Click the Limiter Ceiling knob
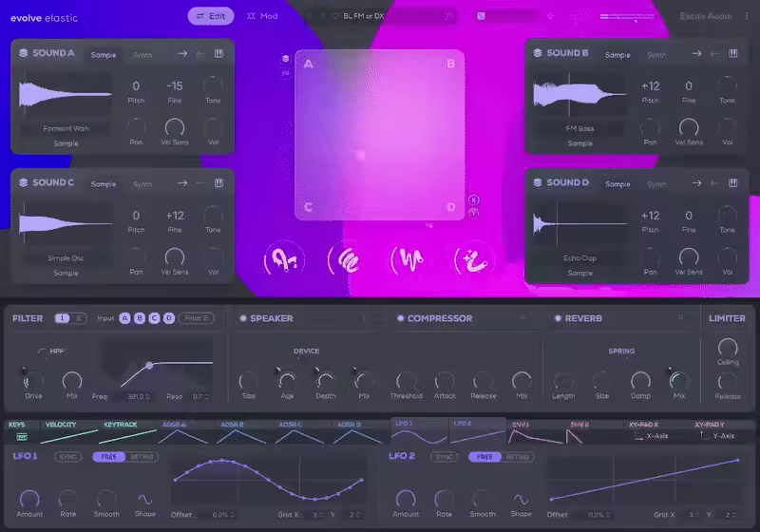 [x=728, y=347]
